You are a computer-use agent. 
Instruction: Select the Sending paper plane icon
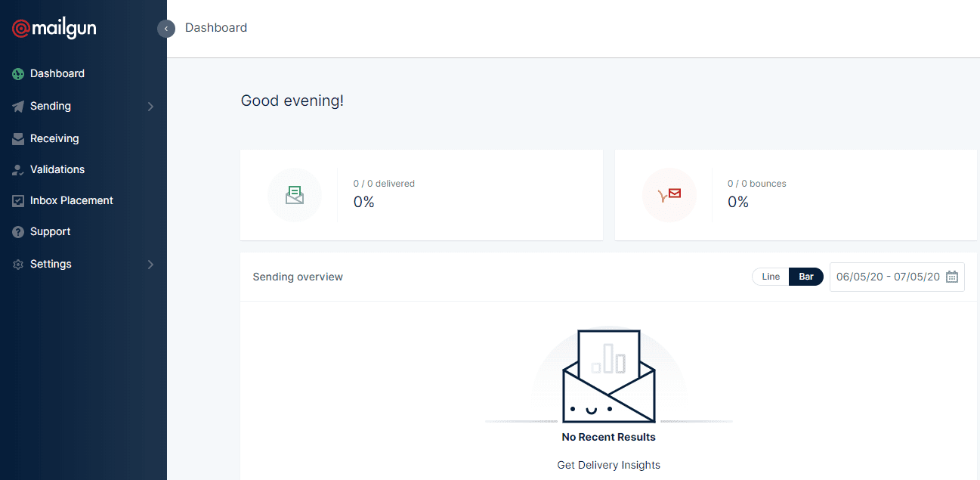click(x=17, y=106)
